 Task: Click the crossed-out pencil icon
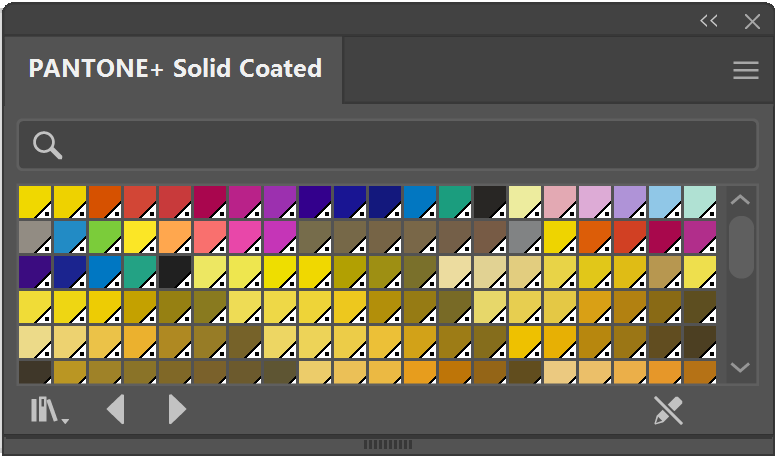pos(668,410)
